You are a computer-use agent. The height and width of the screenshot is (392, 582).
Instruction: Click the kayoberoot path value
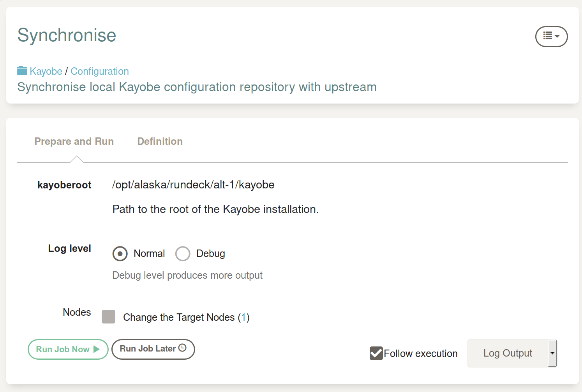[193, 185]
